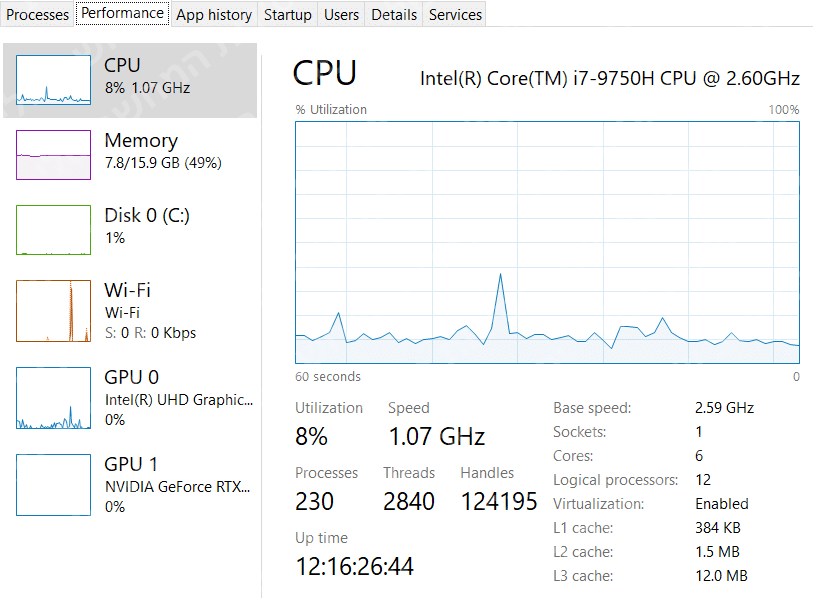The image size is (813, 598).
Task: Open the Services tab
Action: [x=455, y=14]
